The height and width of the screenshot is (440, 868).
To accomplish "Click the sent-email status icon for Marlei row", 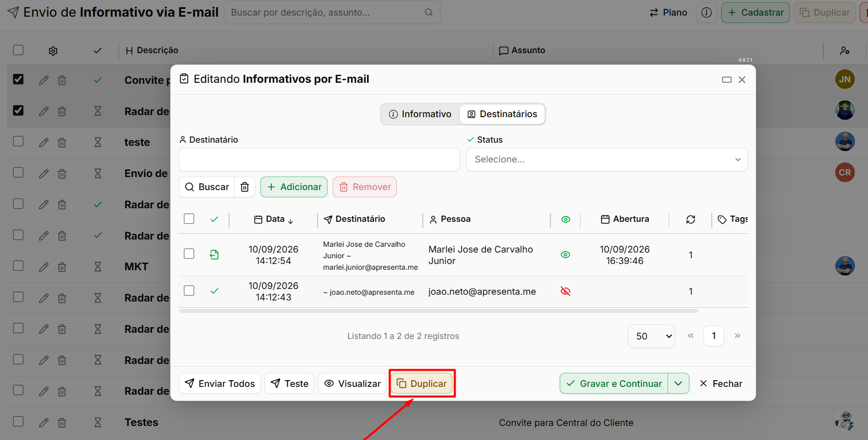I will 215,255.
